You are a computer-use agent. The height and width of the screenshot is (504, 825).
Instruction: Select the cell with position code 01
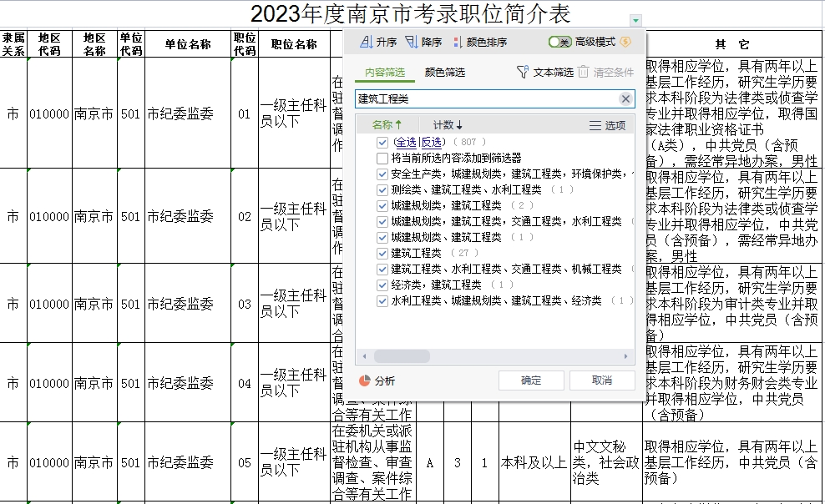[x=245, y=113]
